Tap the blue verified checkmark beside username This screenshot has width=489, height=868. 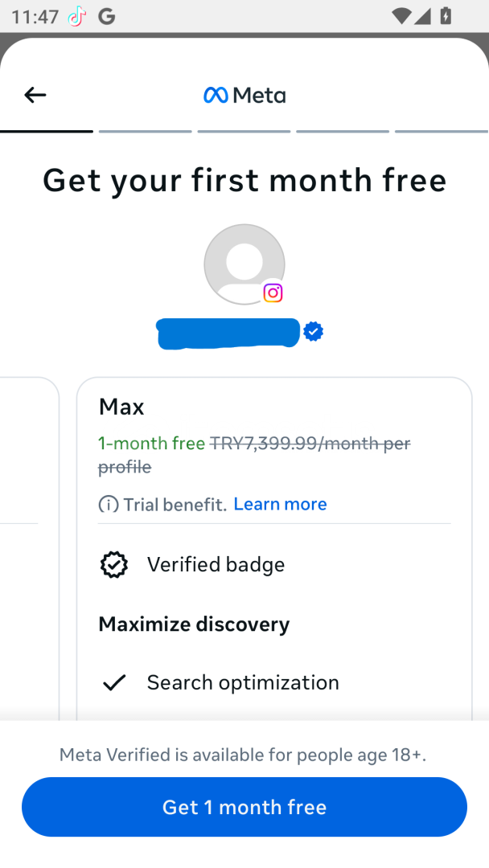pos(314,331)
